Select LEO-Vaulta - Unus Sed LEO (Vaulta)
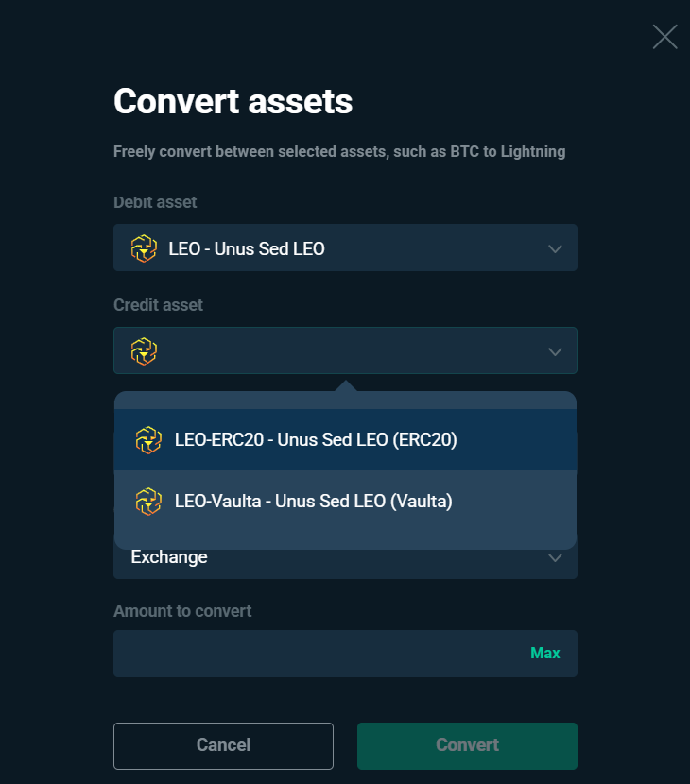 click(345, 501)
